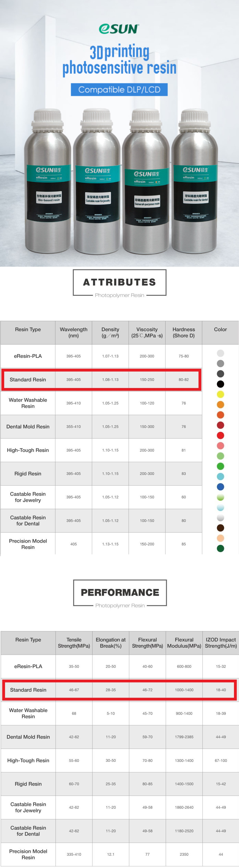
Task: Click the IZOD impact value 18-40
Action: point(221,690)
